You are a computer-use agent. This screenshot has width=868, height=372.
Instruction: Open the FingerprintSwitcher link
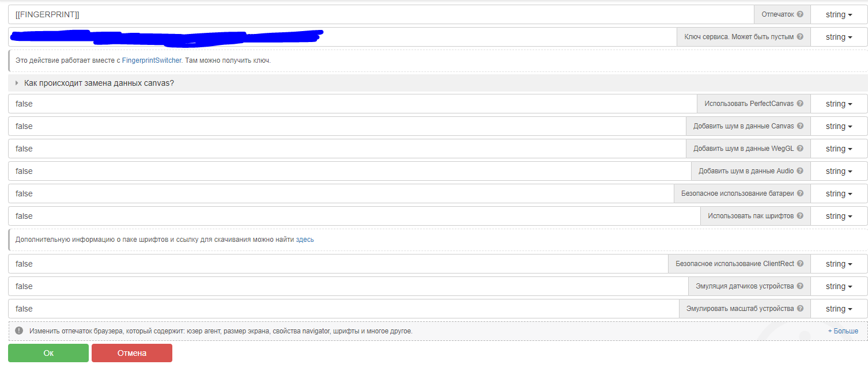click(x=152, y=60)
